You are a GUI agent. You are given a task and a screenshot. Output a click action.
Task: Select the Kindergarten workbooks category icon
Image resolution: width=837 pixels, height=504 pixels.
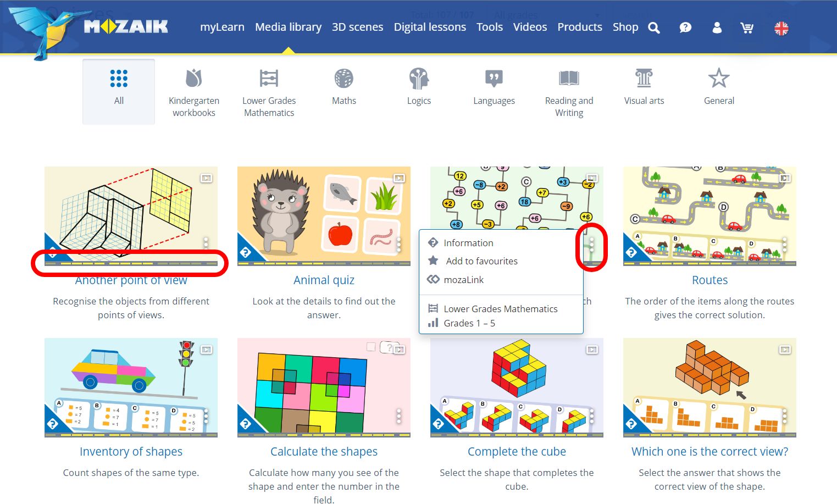(193, 79)
